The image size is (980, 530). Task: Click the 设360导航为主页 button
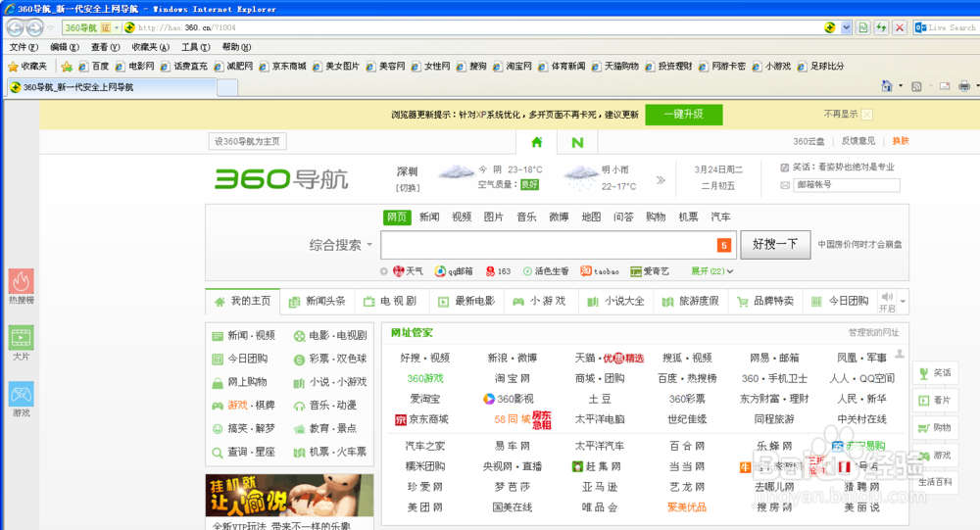pos(248,142)
